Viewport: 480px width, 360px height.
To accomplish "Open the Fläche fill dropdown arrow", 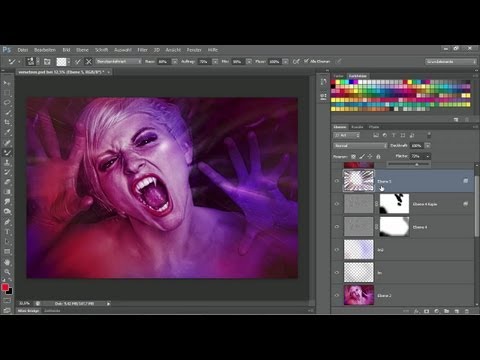I will coord(428,156).
